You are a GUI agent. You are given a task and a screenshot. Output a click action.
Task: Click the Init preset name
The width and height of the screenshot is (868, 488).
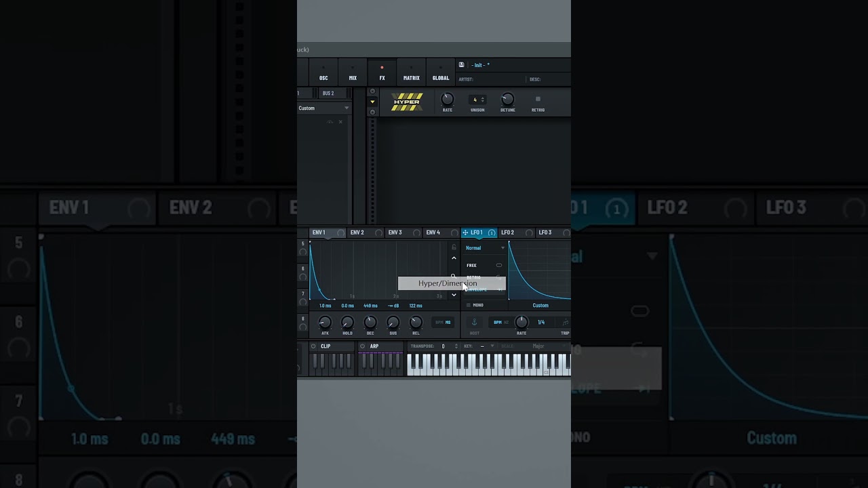480,65
